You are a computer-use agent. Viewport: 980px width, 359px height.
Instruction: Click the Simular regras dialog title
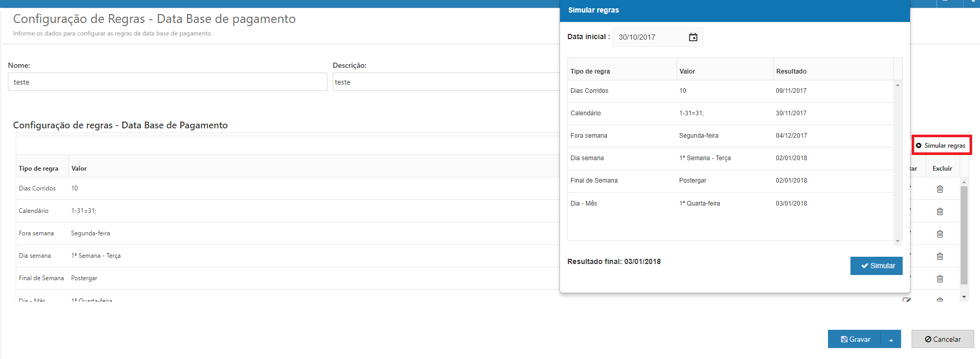[593, 10]
